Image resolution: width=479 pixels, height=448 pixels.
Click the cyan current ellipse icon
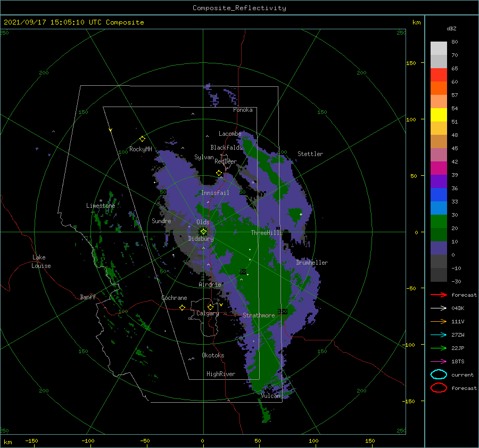pyautogui.click(x=439, y=374)
